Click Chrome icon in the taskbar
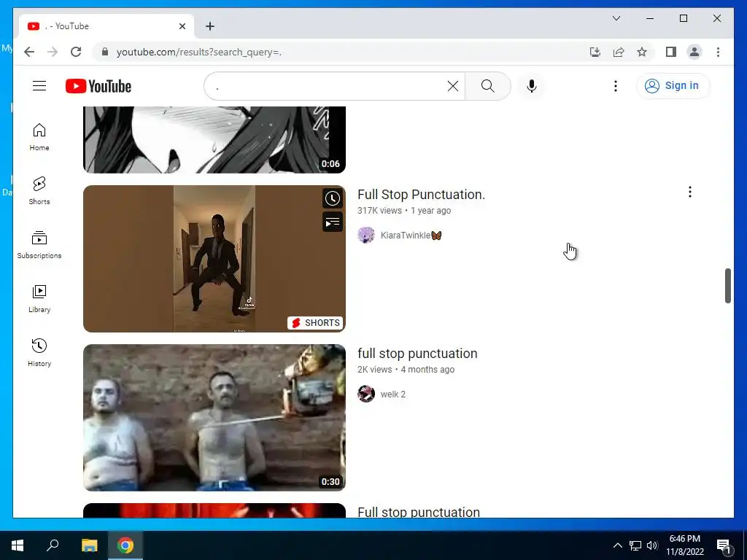 125,545
